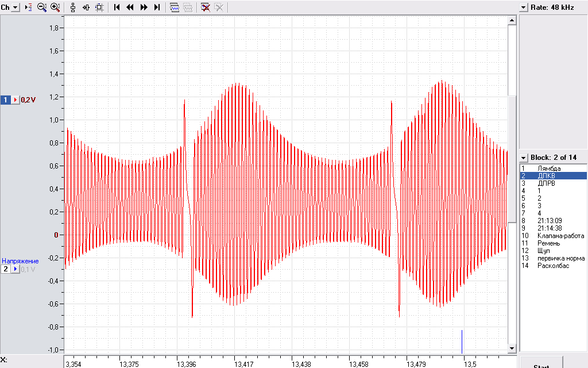This screenshot has width=588, height=368.
Task: Select the 21:13:09 block entry
Action: (x=553, y=221)
